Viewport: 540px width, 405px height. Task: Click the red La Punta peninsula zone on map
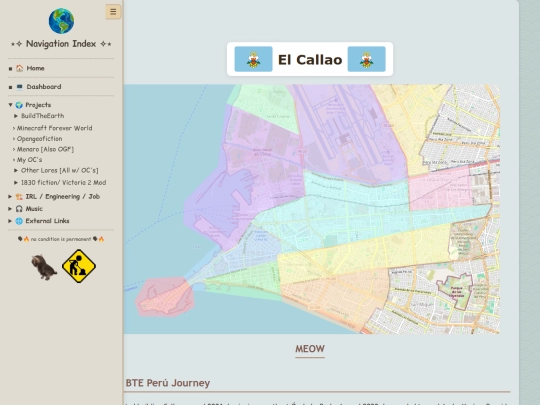coord(165,297)
